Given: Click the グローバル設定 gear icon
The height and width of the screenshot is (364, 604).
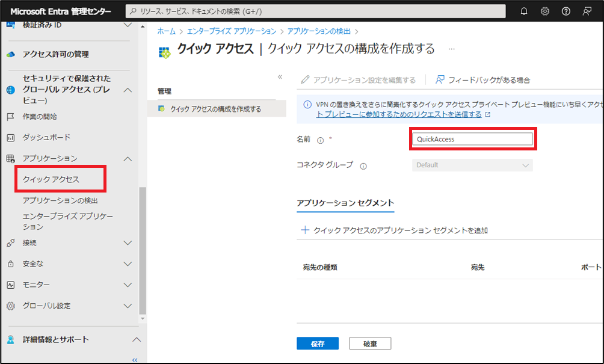Looking at the screenshot, I should click(11, 306).
